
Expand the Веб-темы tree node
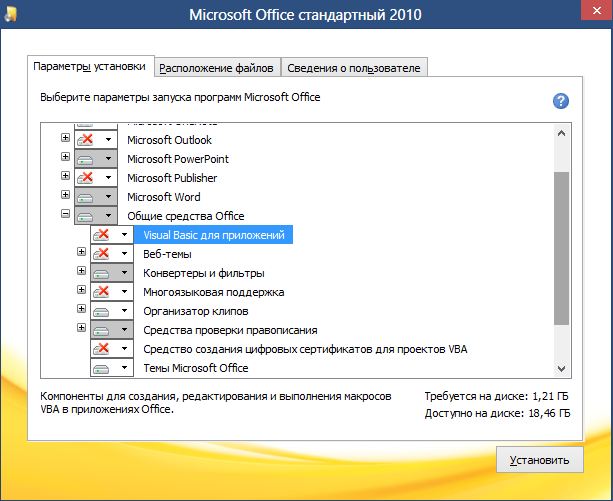(81, 252)
